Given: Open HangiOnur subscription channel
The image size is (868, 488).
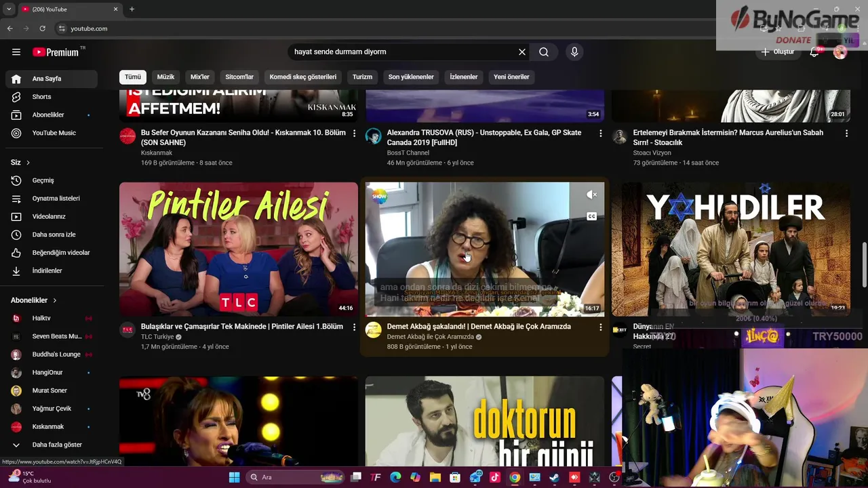Looking at the screenshot, I should tap(52, 373).
